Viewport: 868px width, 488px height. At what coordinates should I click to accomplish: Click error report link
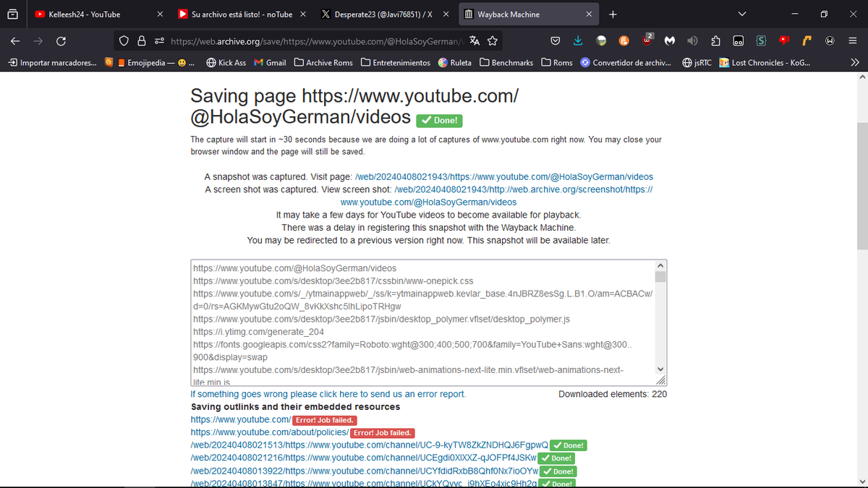tap(328, 394)
